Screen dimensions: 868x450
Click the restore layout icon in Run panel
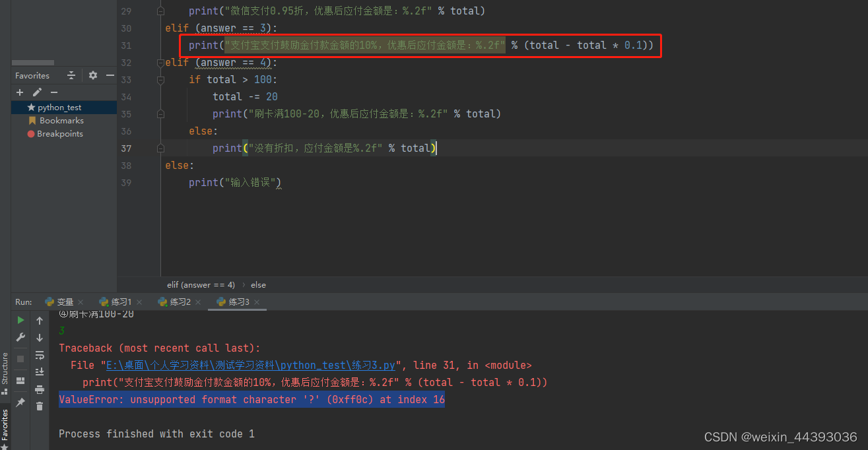point(20,381)
